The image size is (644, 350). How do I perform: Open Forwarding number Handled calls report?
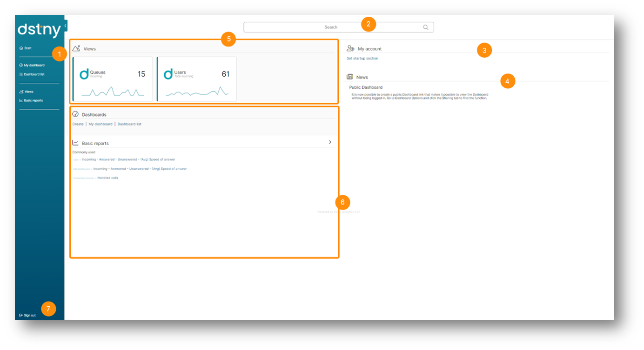(108, 178)
